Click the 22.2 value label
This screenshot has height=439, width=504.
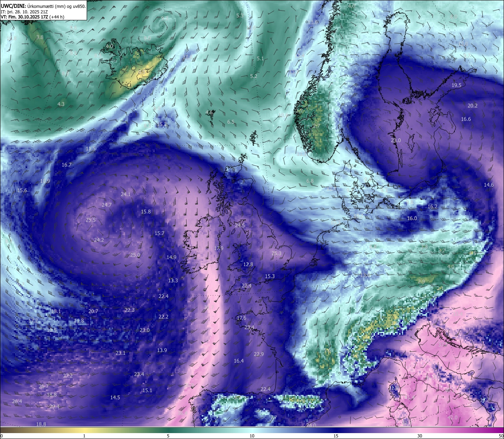pos(163,317)
